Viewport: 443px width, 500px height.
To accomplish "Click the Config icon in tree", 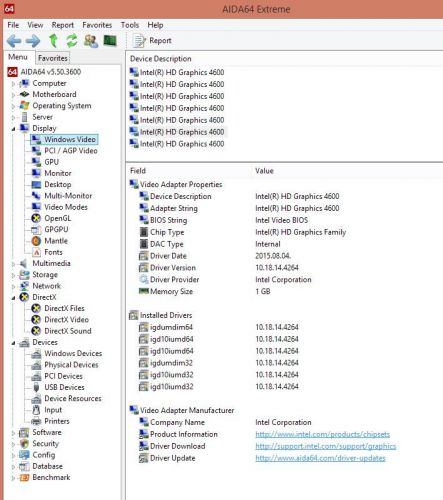I will point(24,455).
